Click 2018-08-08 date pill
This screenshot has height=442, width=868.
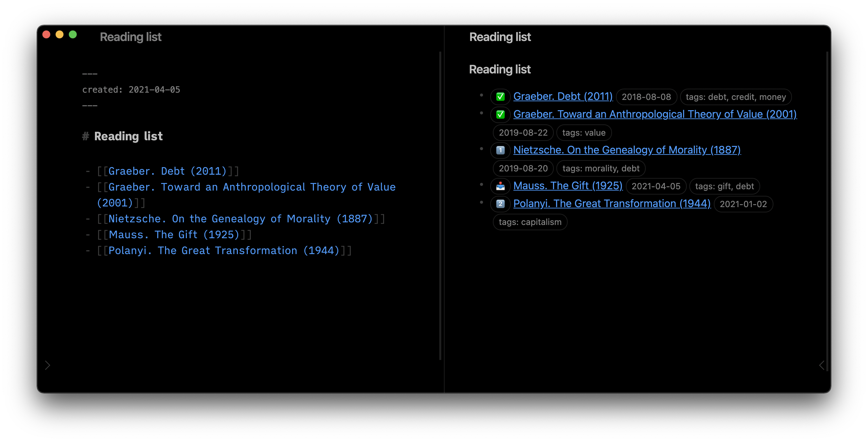click(646, 97)
